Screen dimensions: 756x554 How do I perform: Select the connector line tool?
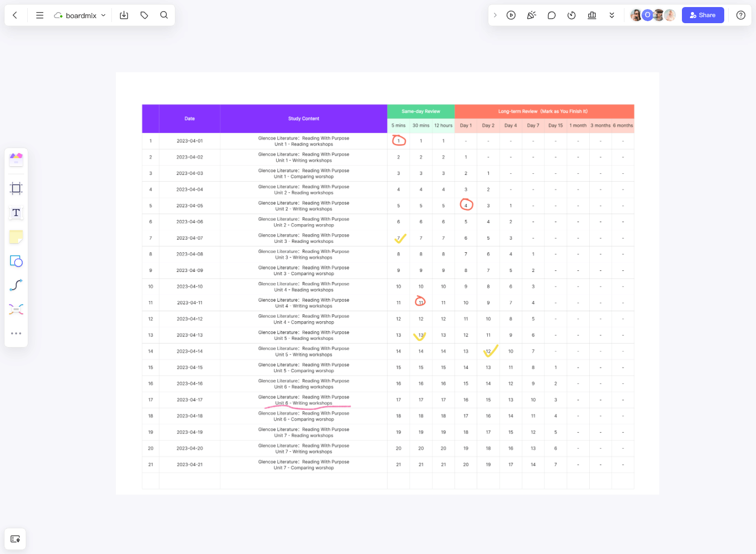(x=16, y=285)
